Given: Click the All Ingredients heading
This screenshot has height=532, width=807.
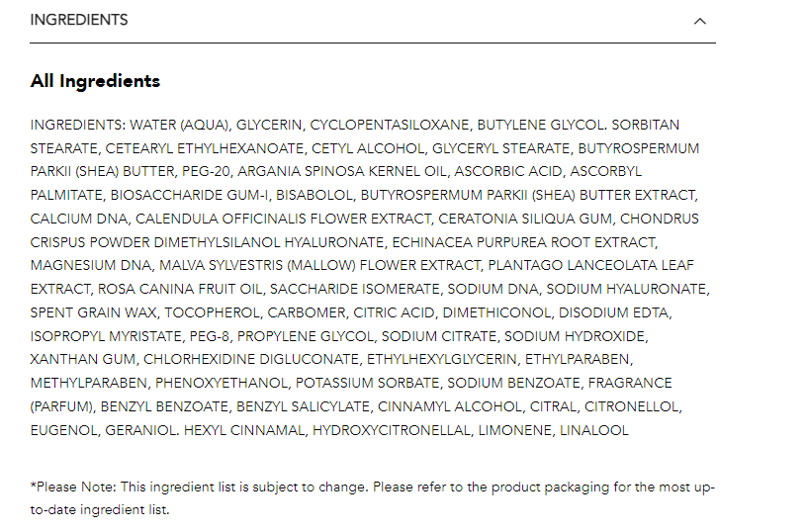Looking at the screenshot, I should tap(95, 81).
